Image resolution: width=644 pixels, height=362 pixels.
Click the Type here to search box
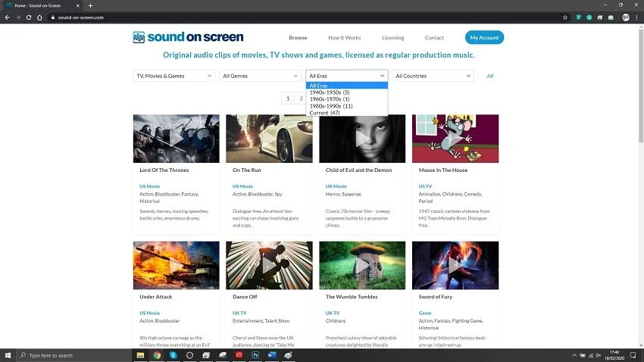(x=74, y=355)
